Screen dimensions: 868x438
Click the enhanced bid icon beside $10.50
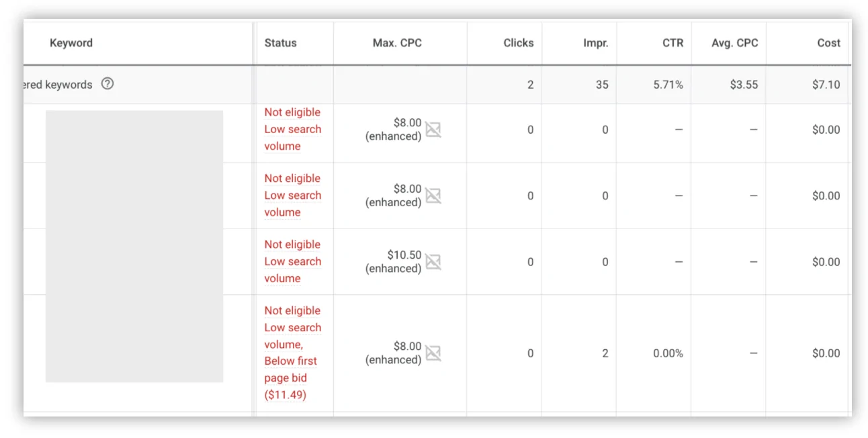coord(433,262)
